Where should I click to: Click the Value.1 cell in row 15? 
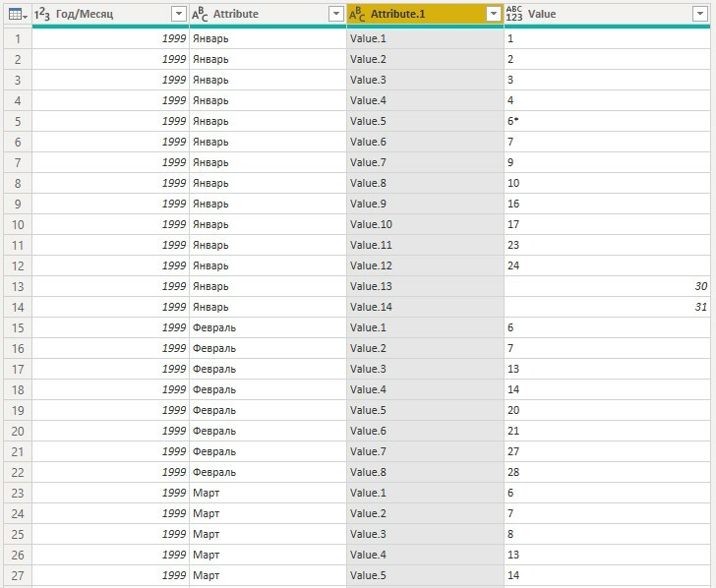point(425,327)
